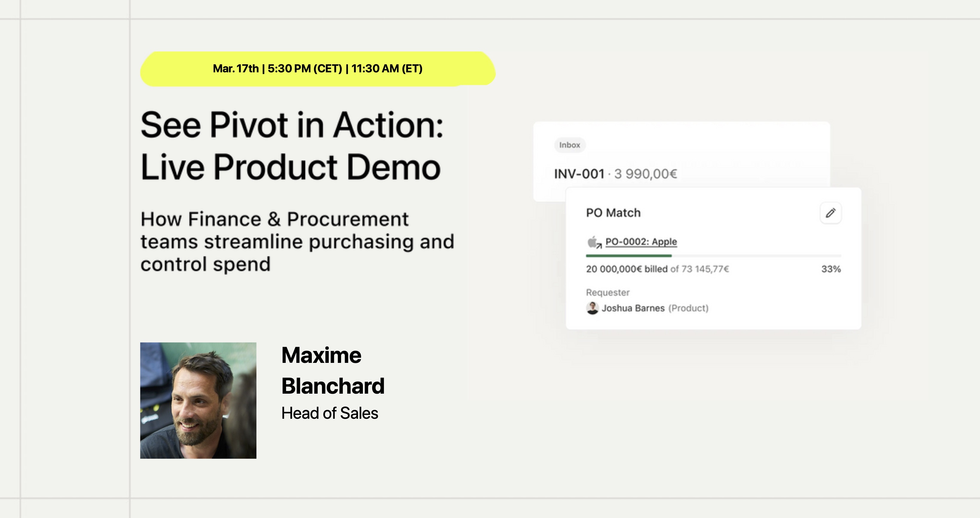Click the Maxime Blanchard speaker name
Viewport: 980px width, 518px height.
[332, 370]
